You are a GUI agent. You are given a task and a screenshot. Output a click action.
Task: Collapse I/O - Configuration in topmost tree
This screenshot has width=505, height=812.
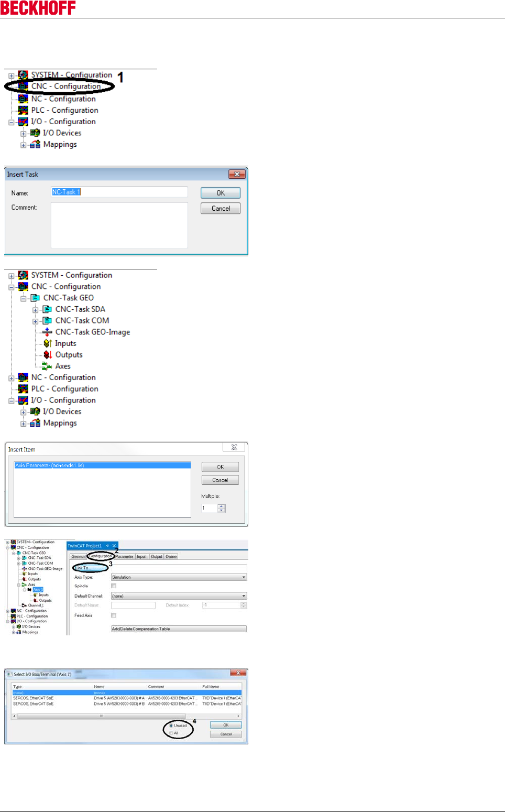tap(12, 122)
